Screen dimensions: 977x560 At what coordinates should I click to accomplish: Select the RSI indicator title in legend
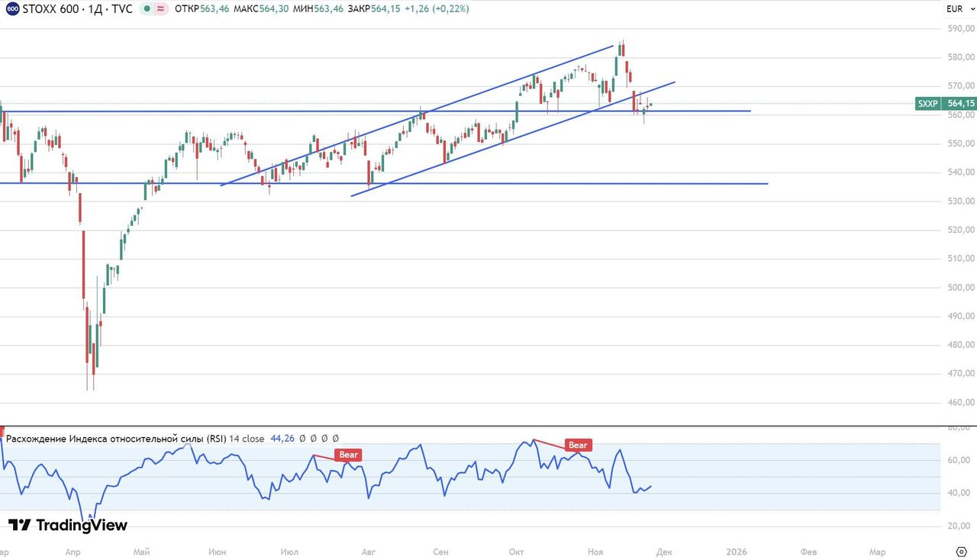[135, 439]
